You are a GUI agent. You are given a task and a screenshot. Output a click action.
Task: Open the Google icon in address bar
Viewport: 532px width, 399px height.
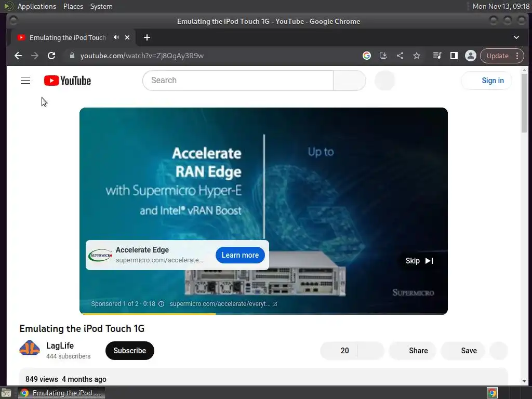366,56
